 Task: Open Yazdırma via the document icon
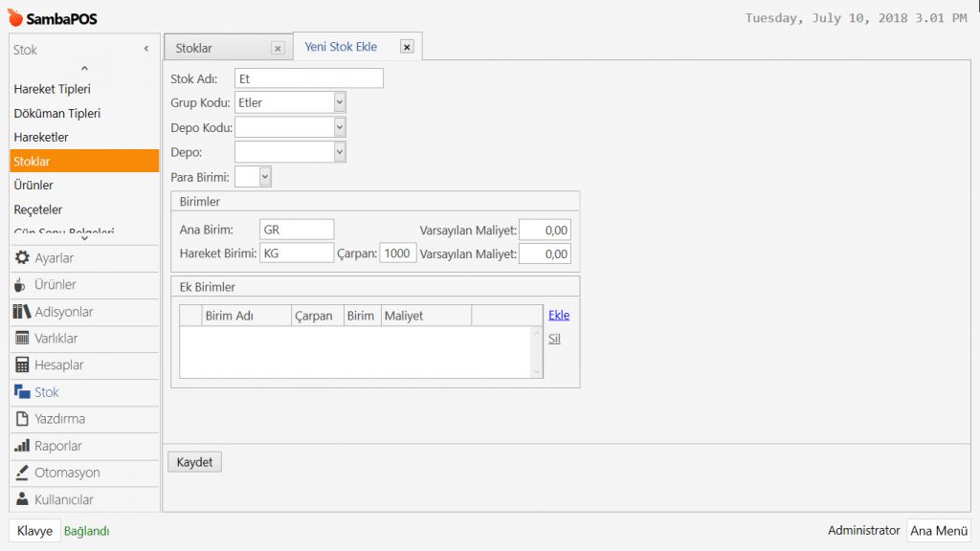click(x=22, y=419)
